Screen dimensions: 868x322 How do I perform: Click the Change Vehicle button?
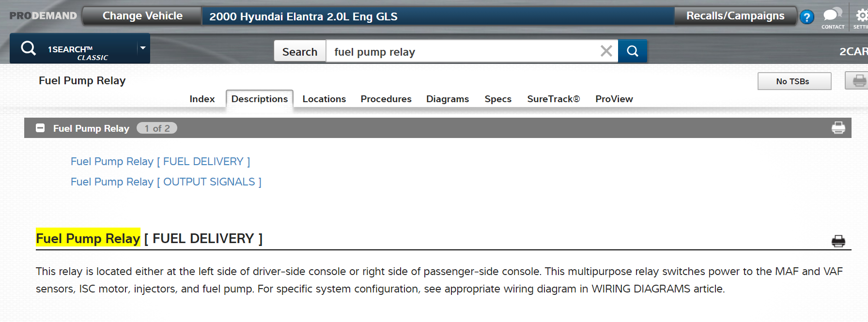[x=142, y=16]
